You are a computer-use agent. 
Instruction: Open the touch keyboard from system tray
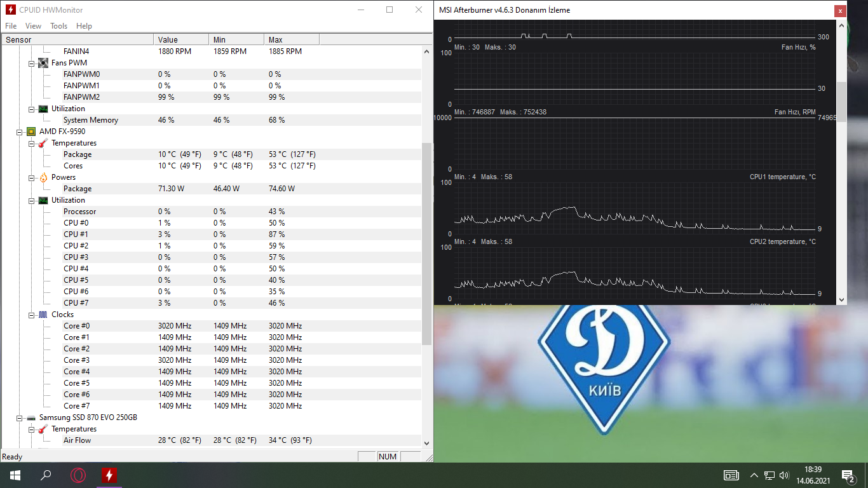731,475
